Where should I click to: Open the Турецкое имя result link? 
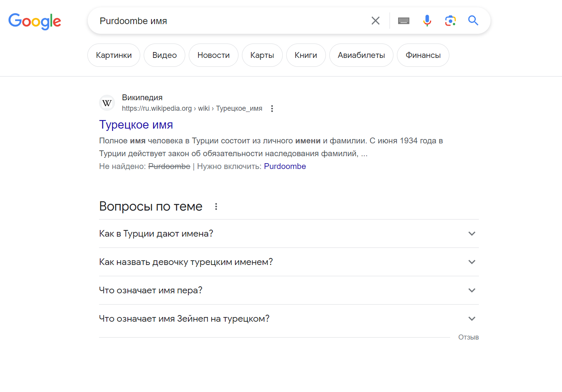pyautogui.click(x=136, y=125)
